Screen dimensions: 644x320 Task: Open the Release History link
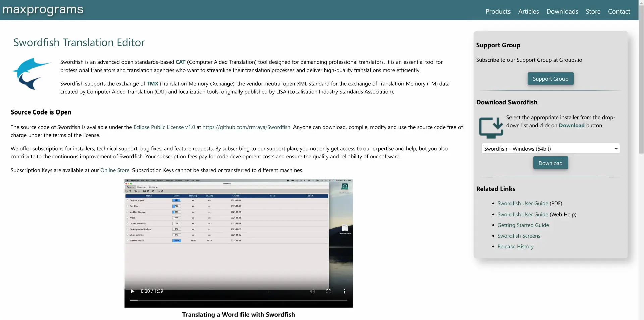point(516,246)
